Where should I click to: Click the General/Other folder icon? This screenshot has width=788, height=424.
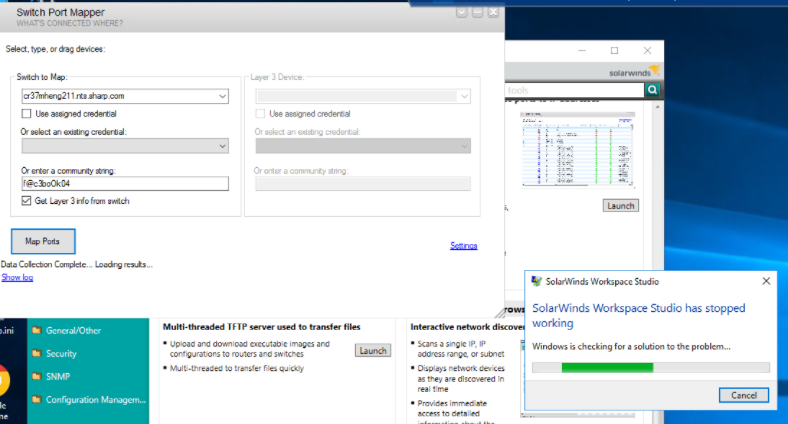[37, 331]
